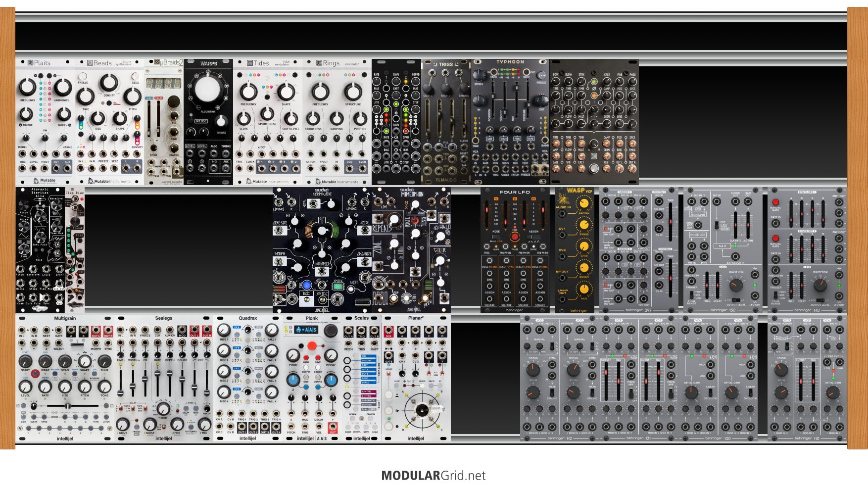This screenshot has width=868, height=486.
Task: Click the Wasp VCF LEVEL knob
Action: 584,204
